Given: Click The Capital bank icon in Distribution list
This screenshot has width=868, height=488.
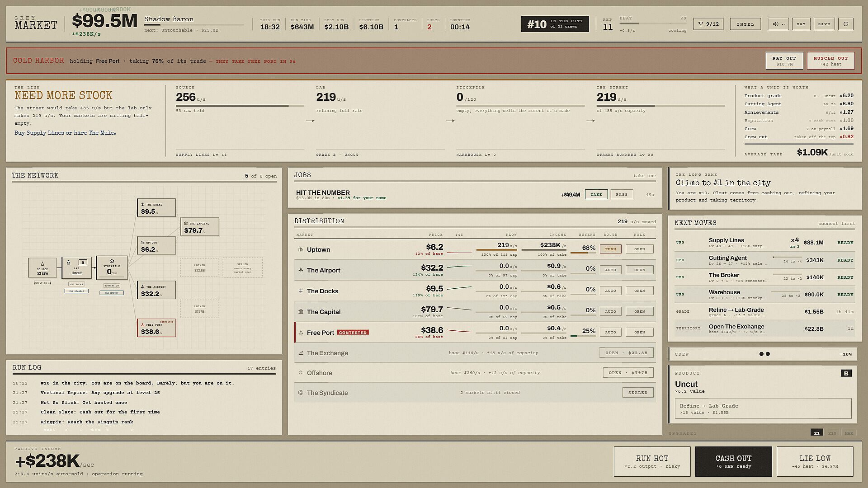Looking at the screenshot, I should pyautogui.click(x=301, y=312).
